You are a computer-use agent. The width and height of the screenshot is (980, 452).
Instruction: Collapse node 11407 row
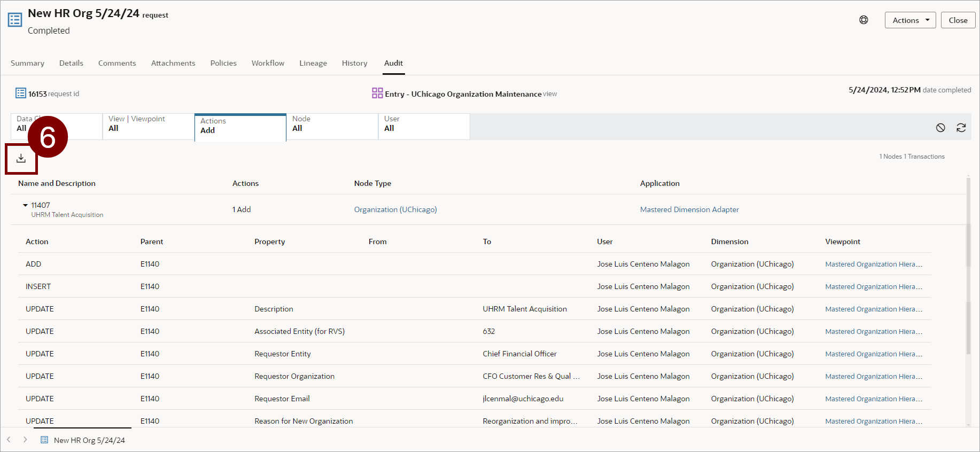[25, 205]
